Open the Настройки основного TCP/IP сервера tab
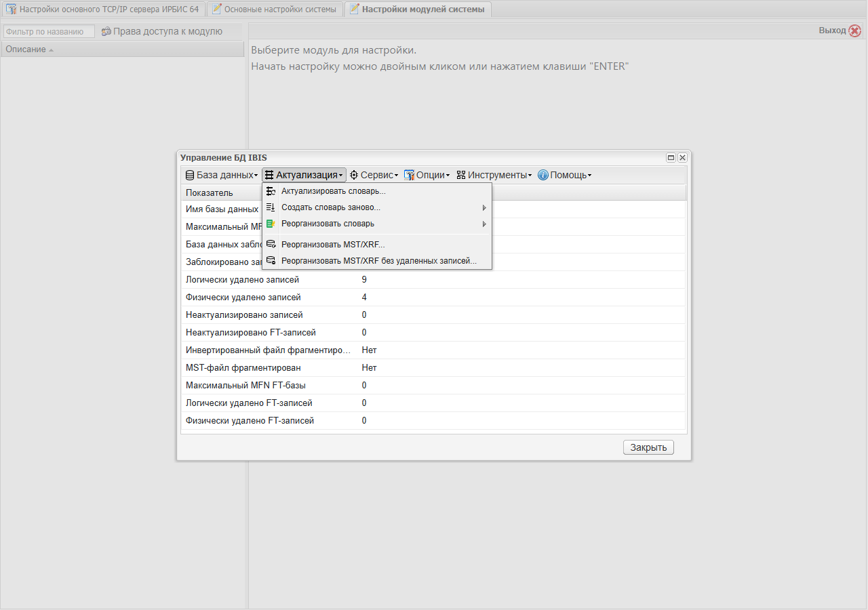 pyautogui.click(x=103, y=9)
